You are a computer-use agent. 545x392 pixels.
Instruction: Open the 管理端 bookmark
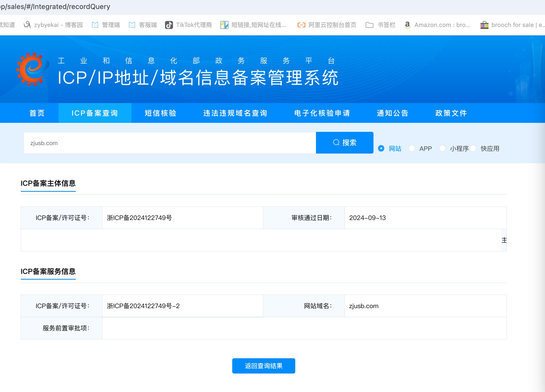[x=106, y=25]
